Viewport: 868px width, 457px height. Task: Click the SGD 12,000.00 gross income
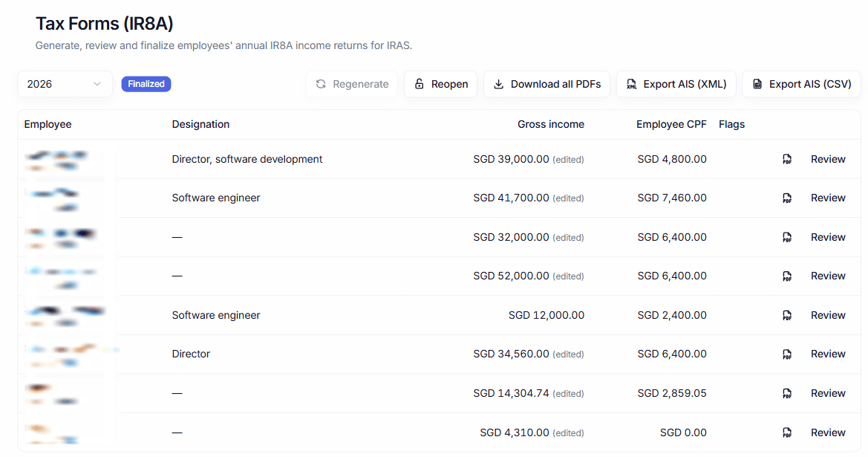(x=546, y=315)
